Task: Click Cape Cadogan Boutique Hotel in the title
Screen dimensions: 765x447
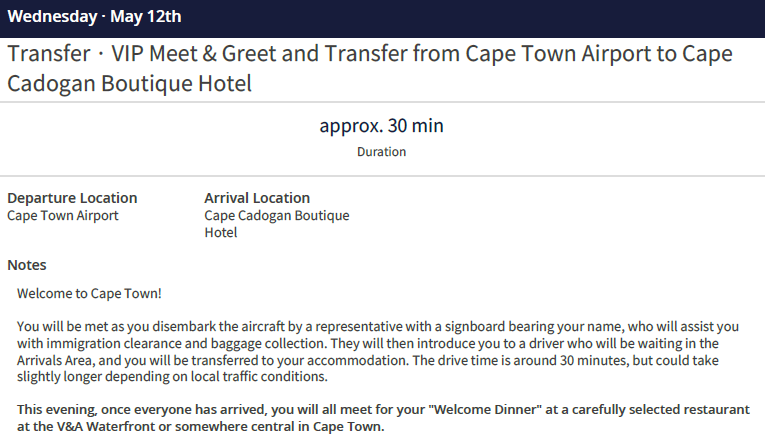Action: (x=130, y=84)
